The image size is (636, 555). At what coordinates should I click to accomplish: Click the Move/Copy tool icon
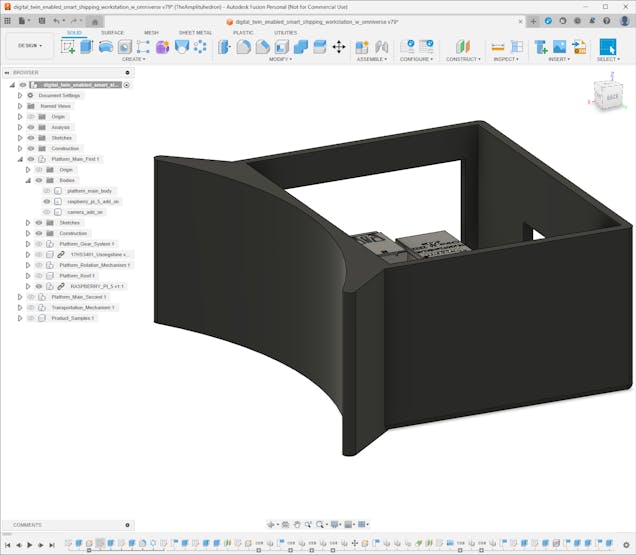point(338,47)
